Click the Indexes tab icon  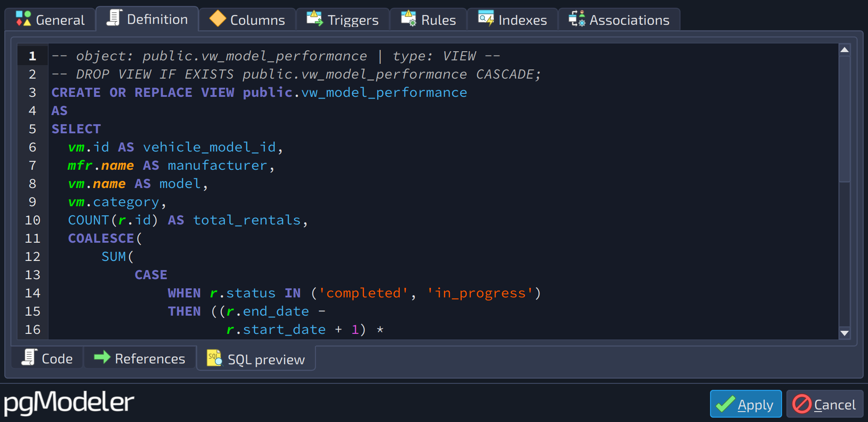[486, 19]
